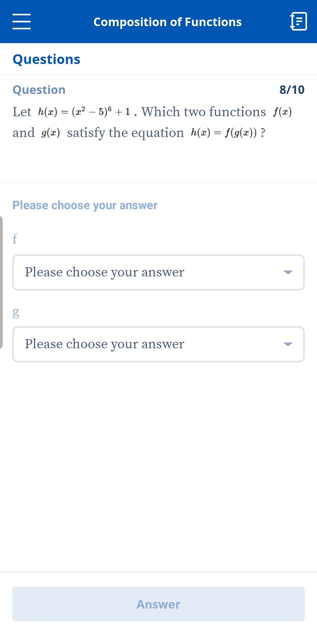Image resolution: width=317 pixels, height=644 pixels.
Task: Expand the f answer selection dropdown
Action: click(x=158, y=272)
